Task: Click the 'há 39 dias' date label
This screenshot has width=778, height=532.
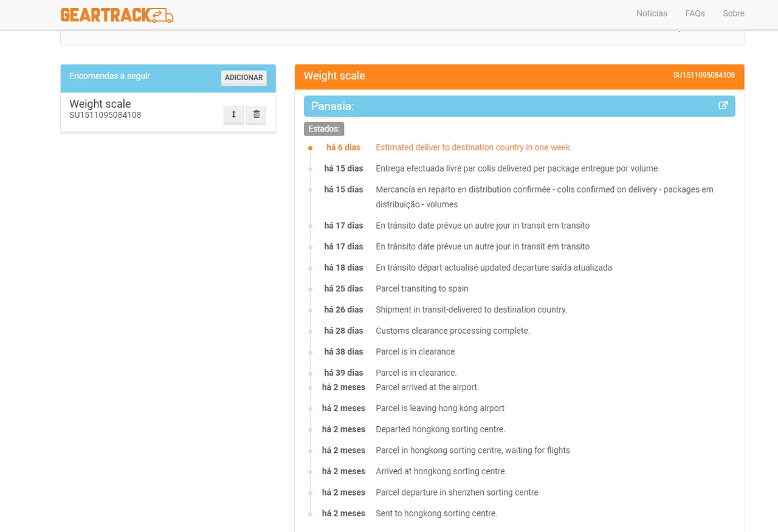Action: (343, 373)
